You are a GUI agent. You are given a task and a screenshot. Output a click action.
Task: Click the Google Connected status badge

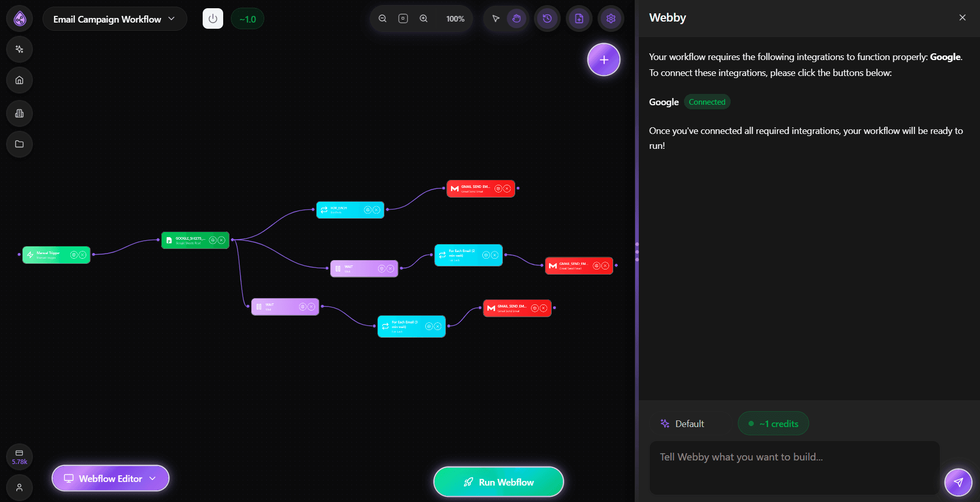(707, 102)
